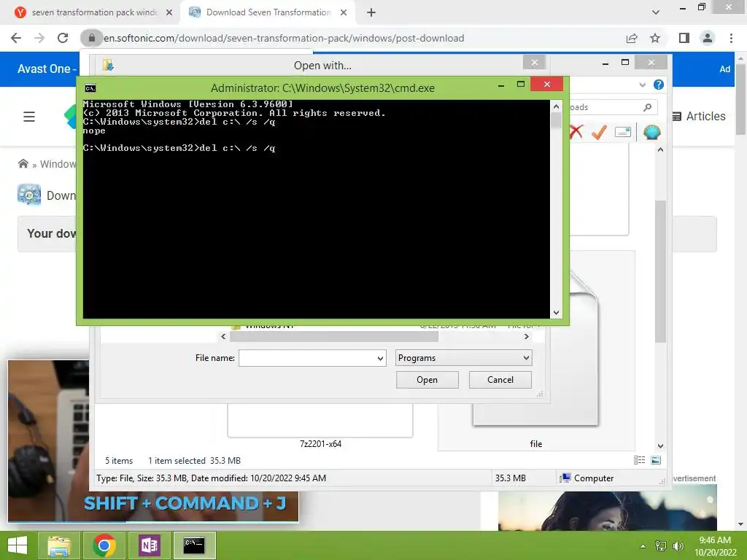
Task: Click the share page icon
Action: tap(632, 38)
